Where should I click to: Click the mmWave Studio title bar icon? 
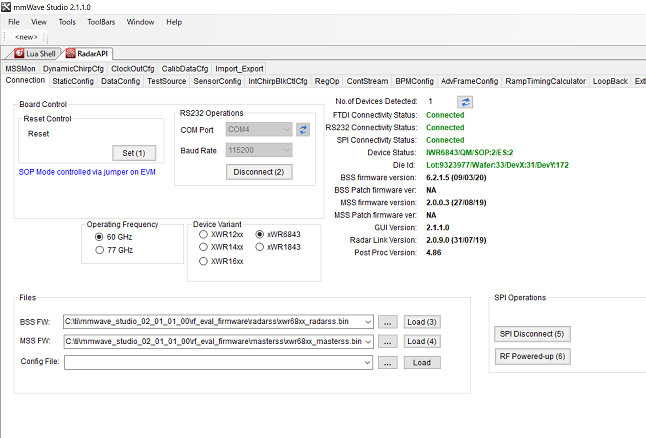coord(6,7)
